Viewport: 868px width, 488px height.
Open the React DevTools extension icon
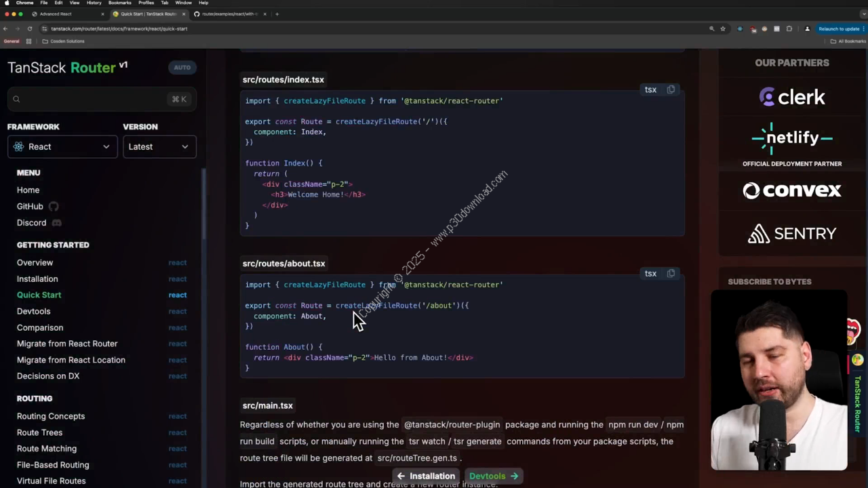(x=740, y=28)
